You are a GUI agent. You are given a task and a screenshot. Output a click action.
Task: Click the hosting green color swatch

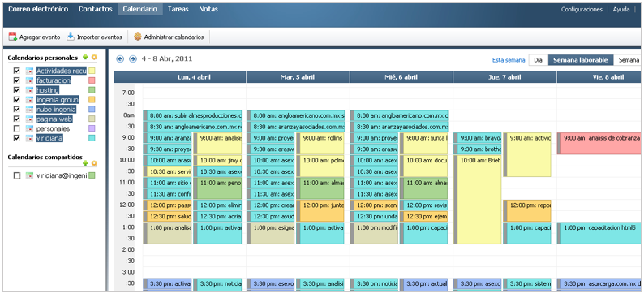pyautogui.click(x=92, y=90)
